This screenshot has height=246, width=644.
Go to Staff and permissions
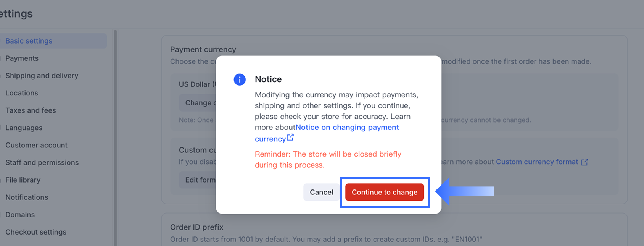point(42,163)
